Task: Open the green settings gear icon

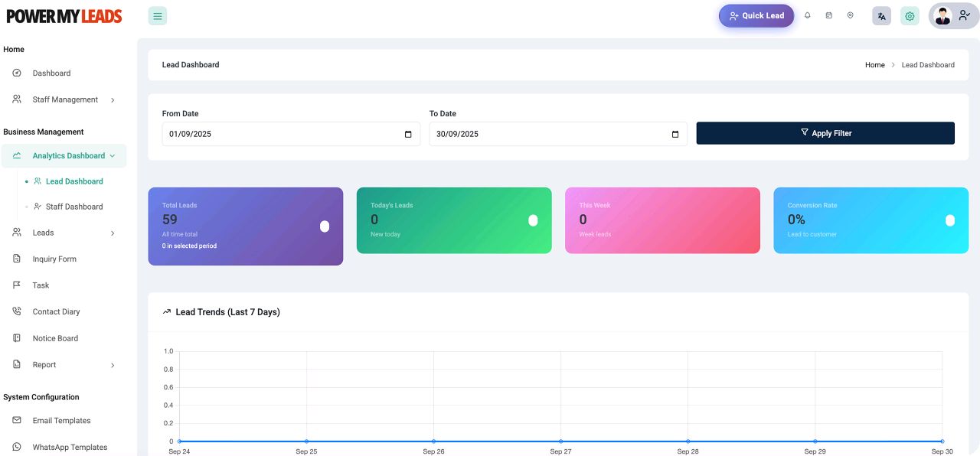Action: click(x=910, y=16)
